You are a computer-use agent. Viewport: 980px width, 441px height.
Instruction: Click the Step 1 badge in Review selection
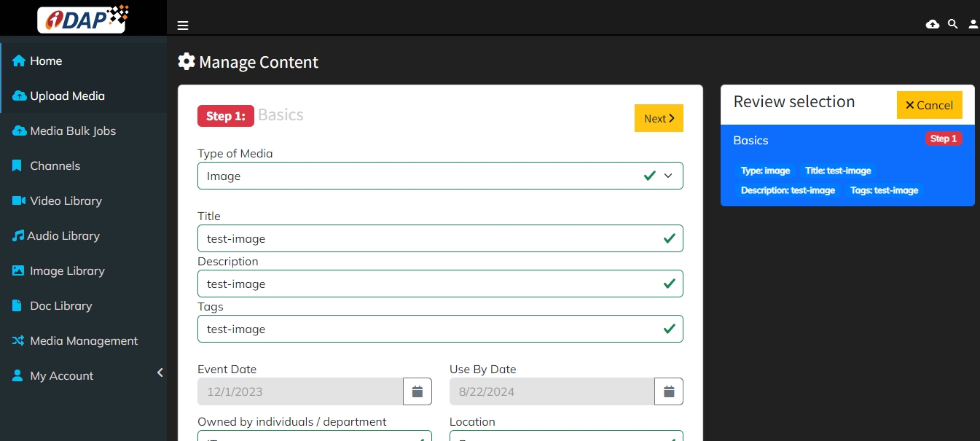pyautogui.click(x=944, y=138)
